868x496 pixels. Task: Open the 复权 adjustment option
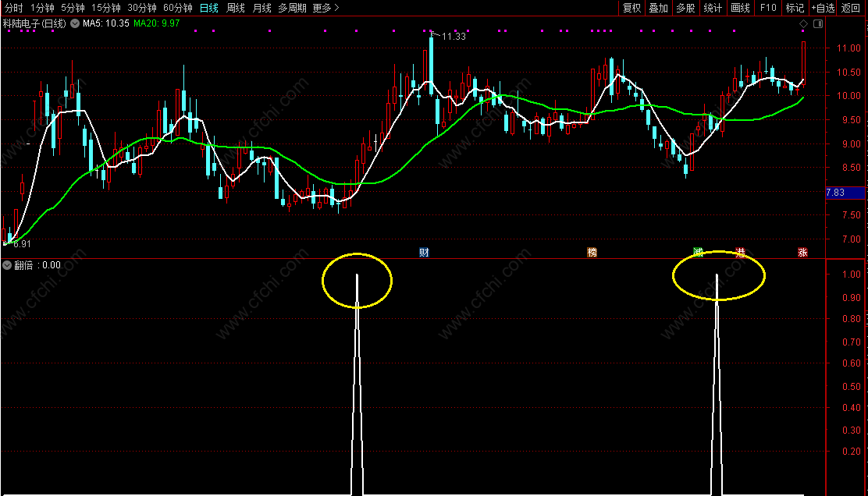pyautogui.click(x=631, y=8)
